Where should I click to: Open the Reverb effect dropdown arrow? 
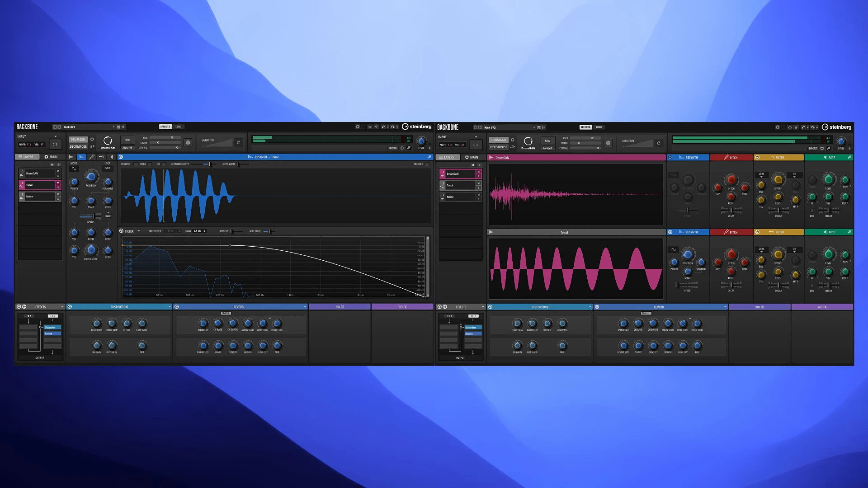point(305,307)
